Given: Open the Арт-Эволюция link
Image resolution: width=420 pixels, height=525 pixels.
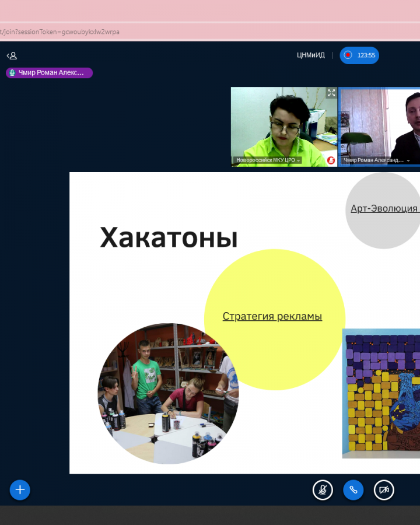Looking at the screenshot, I should pyautogui.click(x=384, y=208).
